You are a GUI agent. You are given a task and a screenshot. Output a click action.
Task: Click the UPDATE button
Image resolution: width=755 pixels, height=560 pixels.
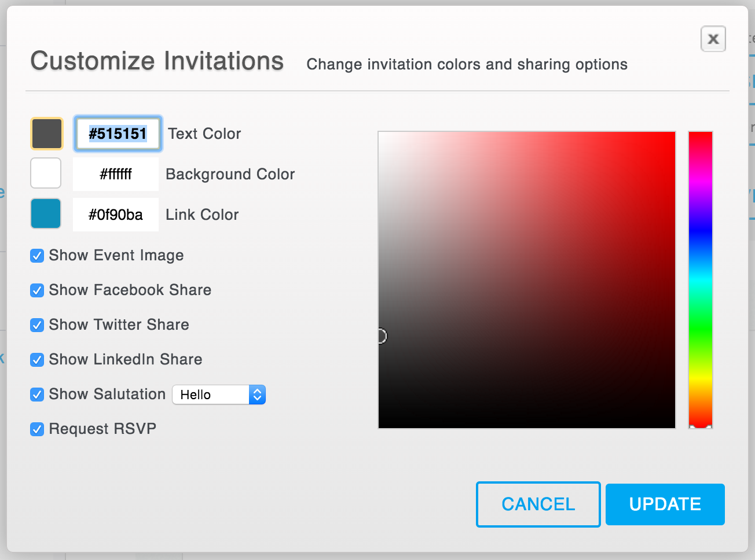pyautogui.click(x=665, y=504)
